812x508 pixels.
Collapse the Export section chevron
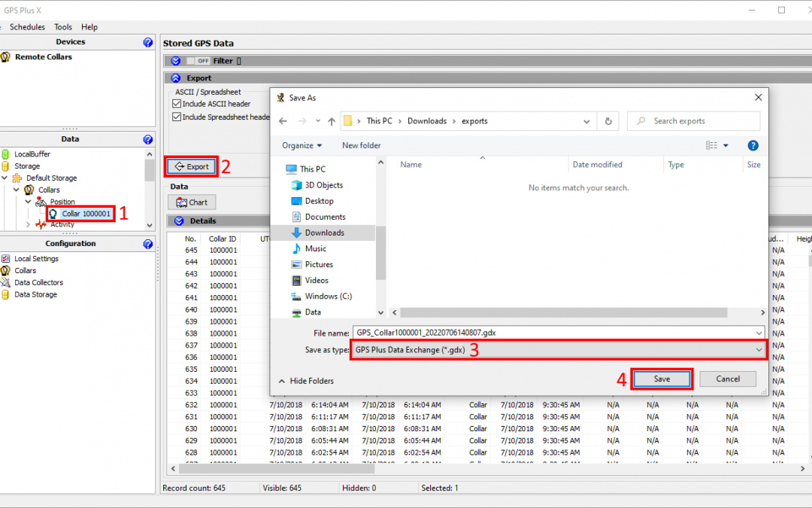pos(176,78)
